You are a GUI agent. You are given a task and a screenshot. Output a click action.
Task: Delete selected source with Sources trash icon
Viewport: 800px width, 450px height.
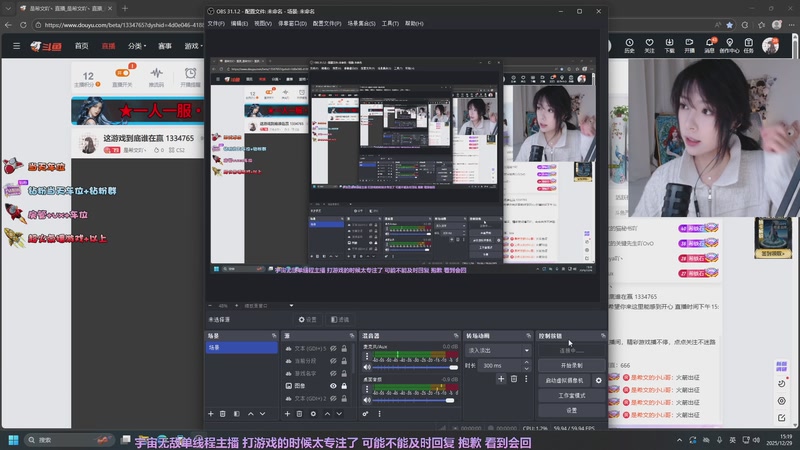(x=299, y=414)
